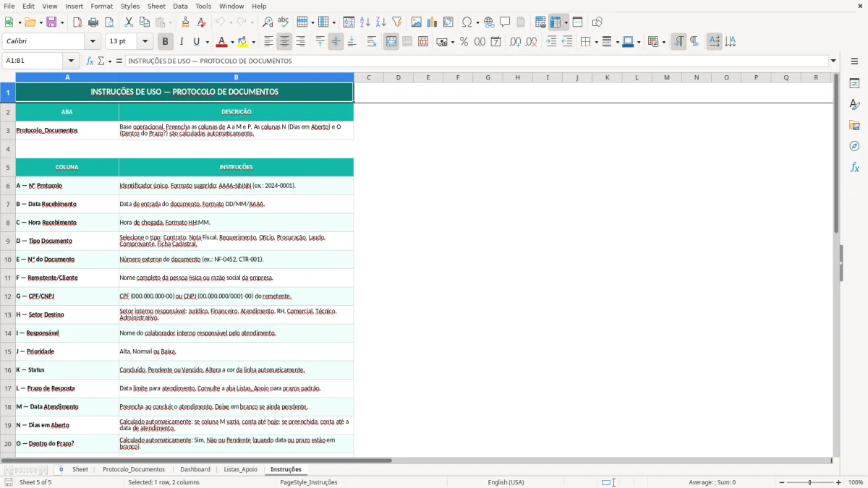Click zoom in plus button
The image size is (868, 488).
[x=839, y=482]
